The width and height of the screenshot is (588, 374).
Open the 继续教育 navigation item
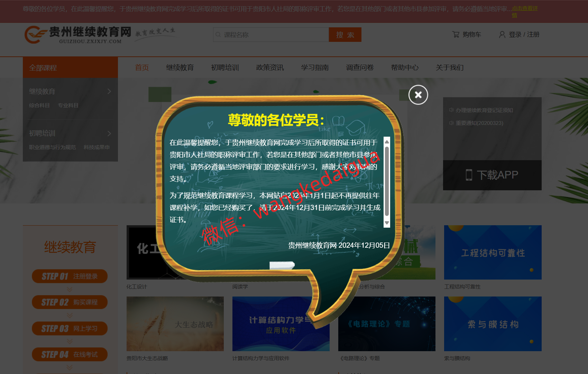pos(180,67)
